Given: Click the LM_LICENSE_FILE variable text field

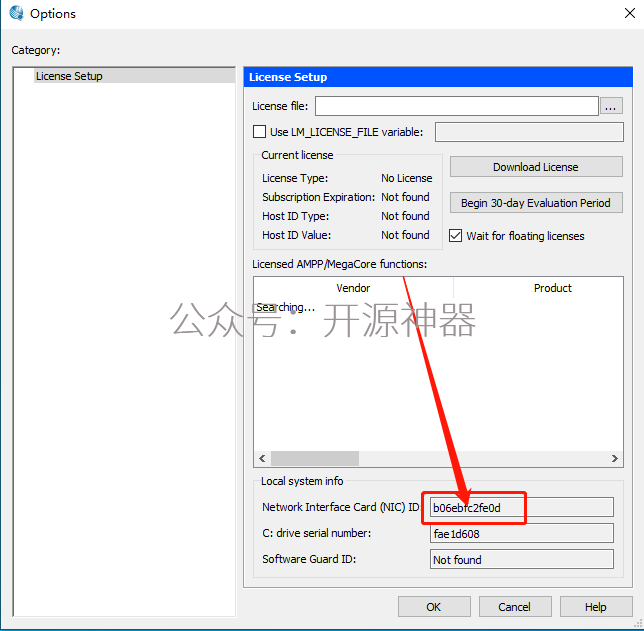Looking at the screenshot, I should click(x=529, y=132).
